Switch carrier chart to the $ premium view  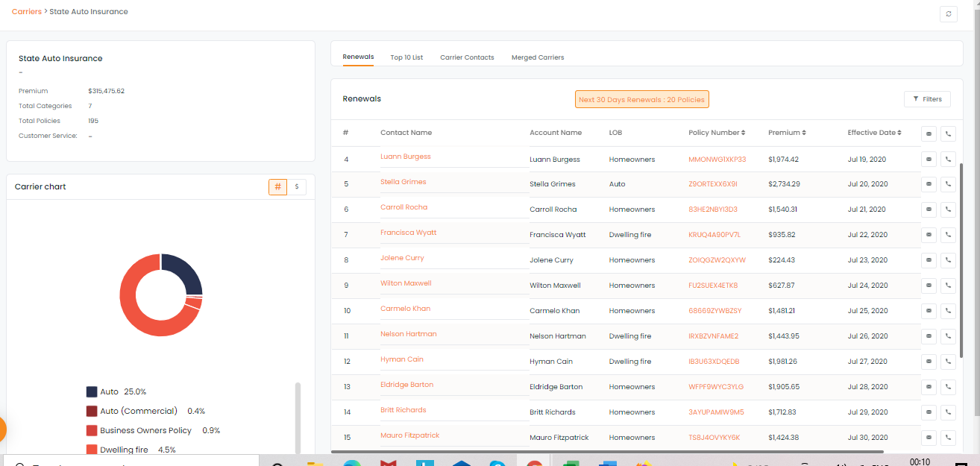[297, 187]
